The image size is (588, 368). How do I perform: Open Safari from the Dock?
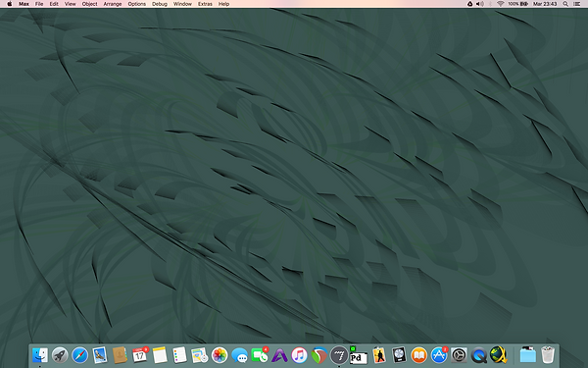click(x=80, y=355)
